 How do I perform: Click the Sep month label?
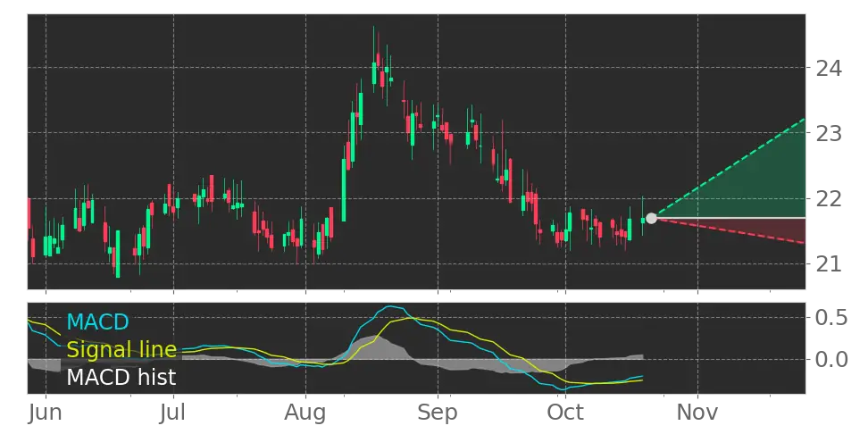coord(438,413)
